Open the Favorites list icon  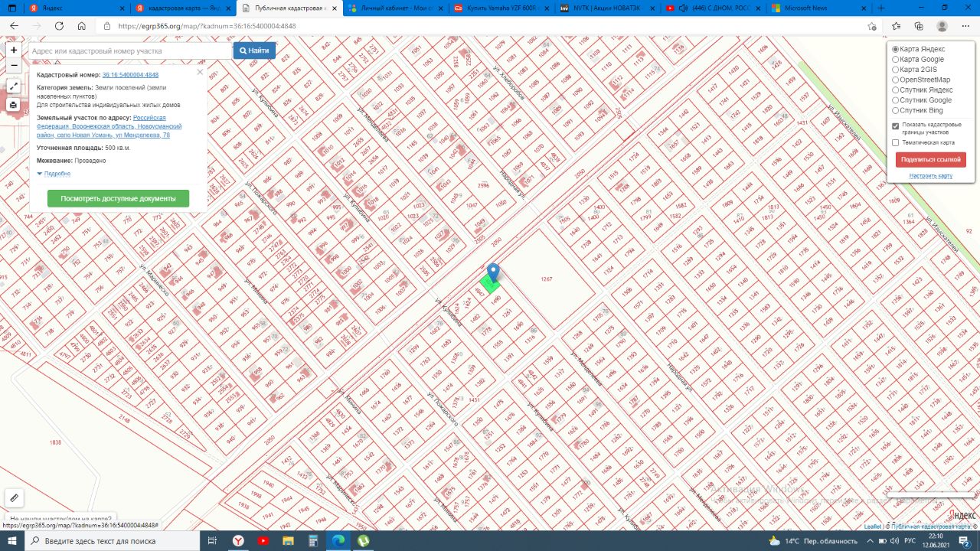(897, 25)
